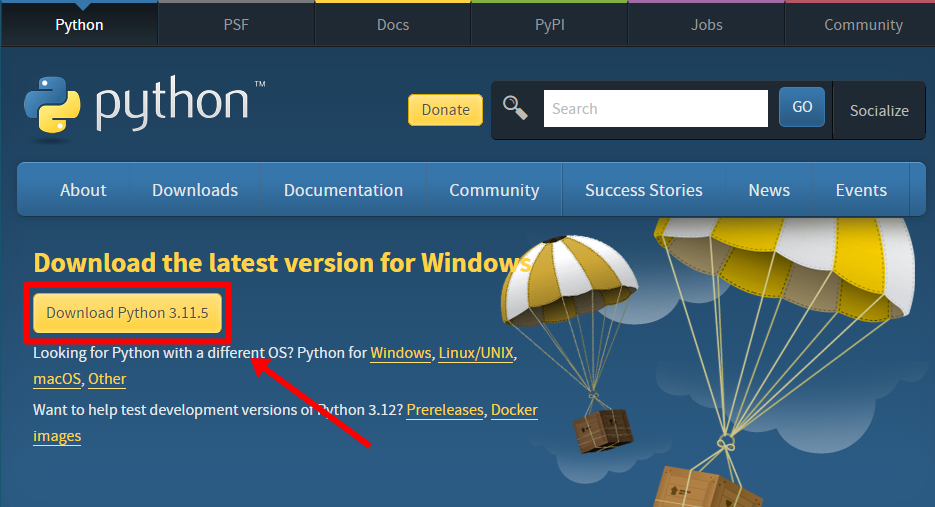Select the Community tab in top bar
The width and height of the screenshot is (935, 507).
click(x=863, y=24)
